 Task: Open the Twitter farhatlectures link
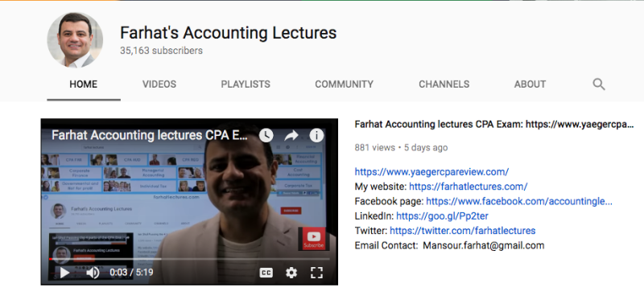[x=462, y=231]
